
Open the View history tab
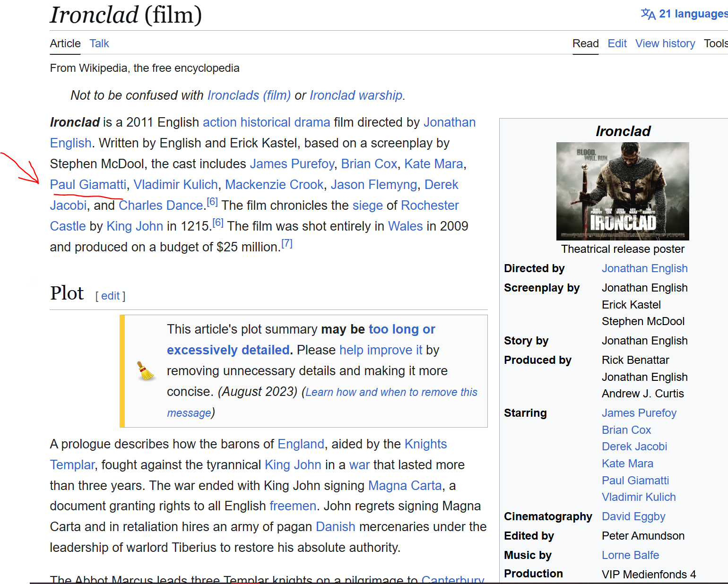(665, 43)
